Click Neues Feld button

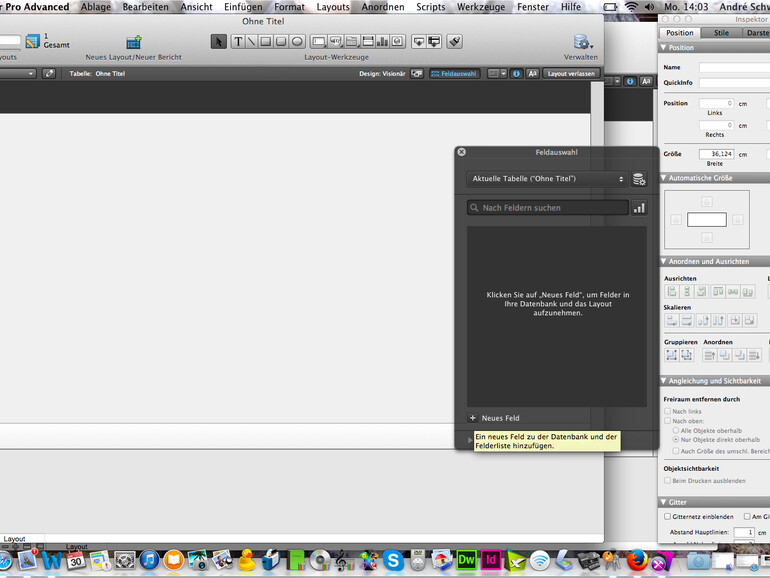(x=495, y=418)
